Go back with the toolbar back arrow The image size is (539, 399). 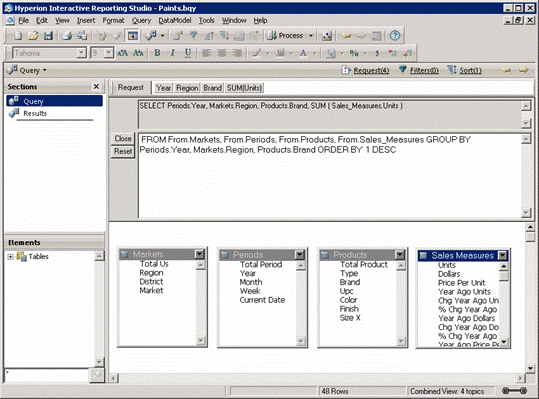point(347,35)
